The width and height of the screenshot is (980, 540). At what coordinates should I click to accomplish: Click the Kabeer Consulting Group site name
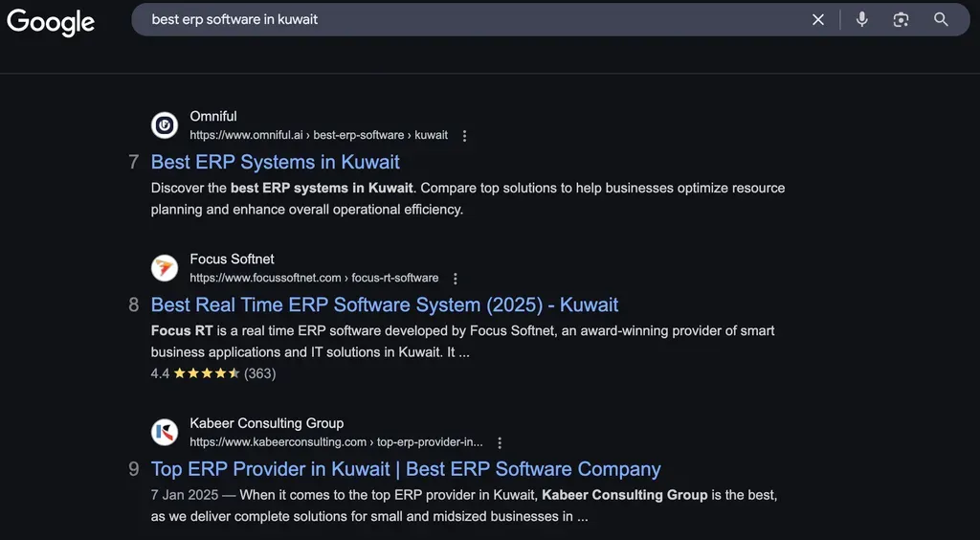coord(267,423)
